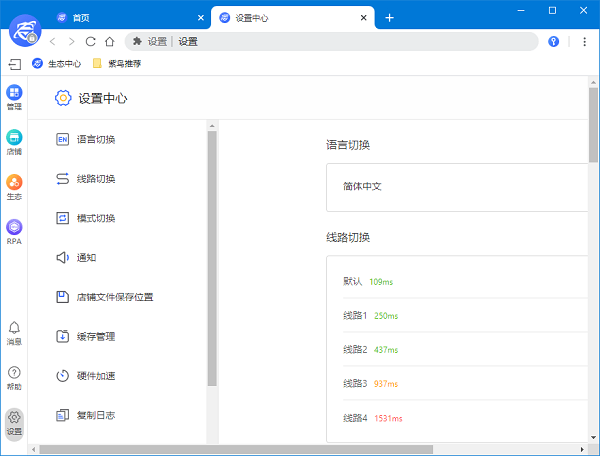Click the 缓存管理 download icon
600x456 pixels.
62,336
